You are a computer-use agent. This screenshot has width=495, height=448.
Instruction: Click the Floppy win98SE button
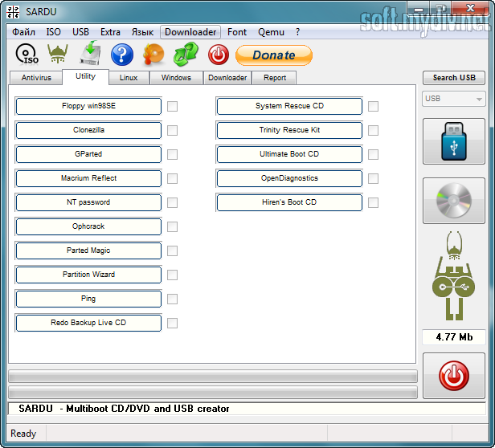point(88,106)
